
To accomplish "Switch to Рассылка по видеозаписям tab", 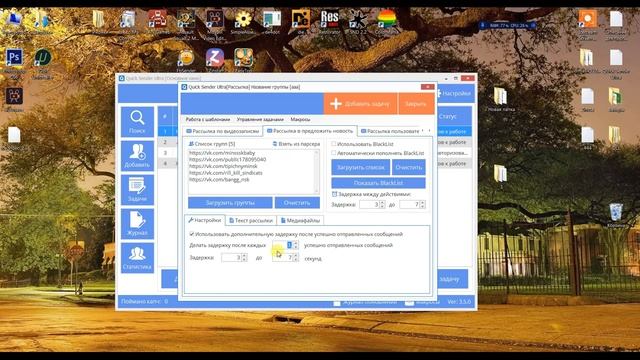I will tap(223, 131).
